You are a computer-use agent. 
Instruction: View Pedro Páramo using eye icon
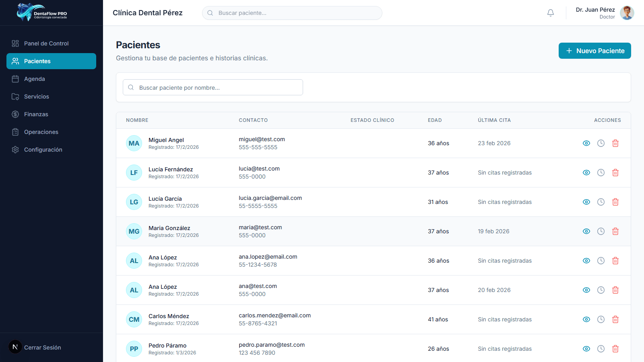[x=586, y=349]
